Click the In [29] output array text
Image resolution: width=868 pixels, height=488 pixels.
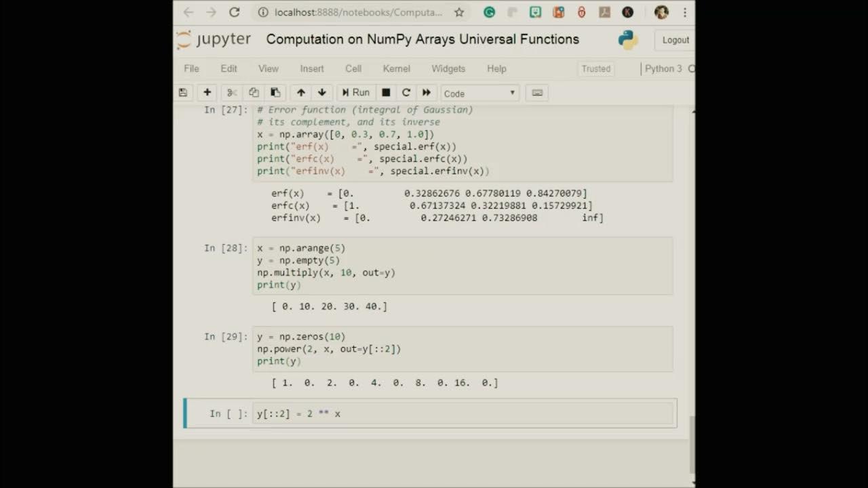384,383
